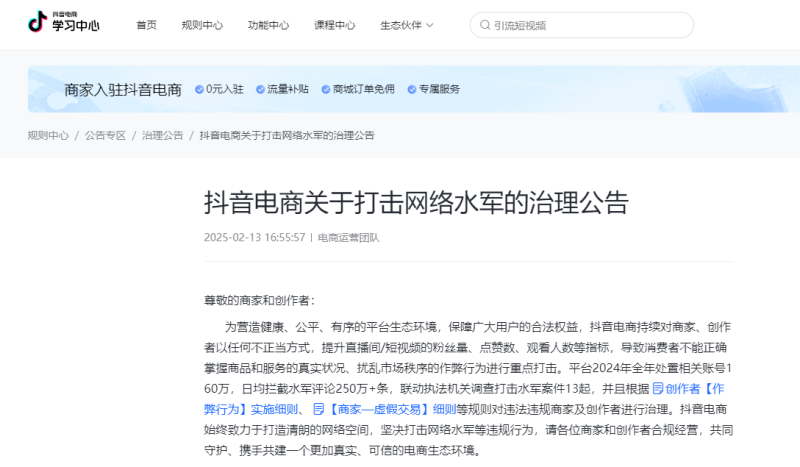Click the publish date 2025-02-13 16:55:57
The height and width of the screenshot is (467, 800).
coord(255,237)
